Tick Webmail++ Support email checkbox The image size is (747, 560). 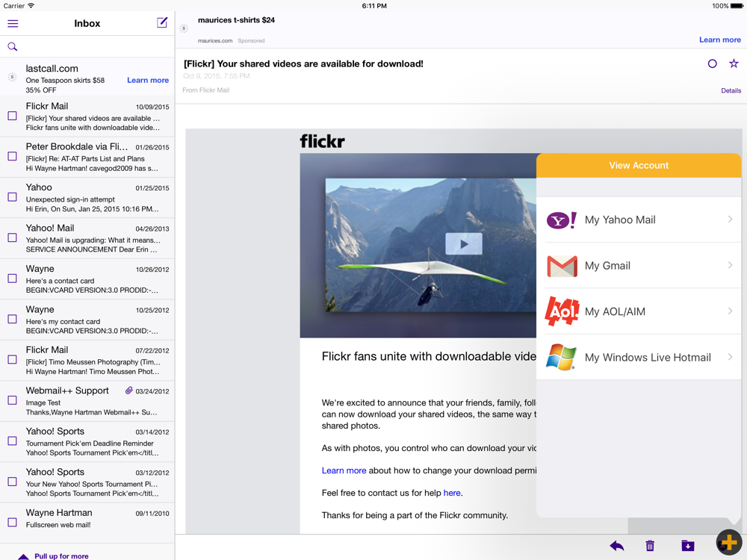coord(13,400)
